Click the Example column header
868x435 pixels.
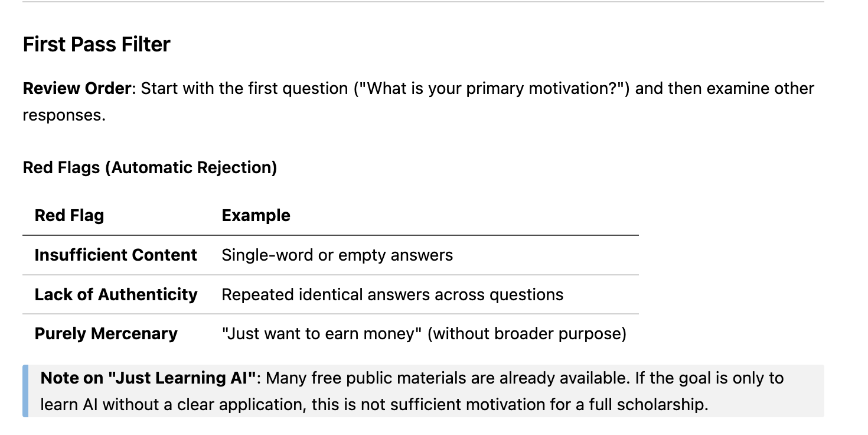coord(256,215)
